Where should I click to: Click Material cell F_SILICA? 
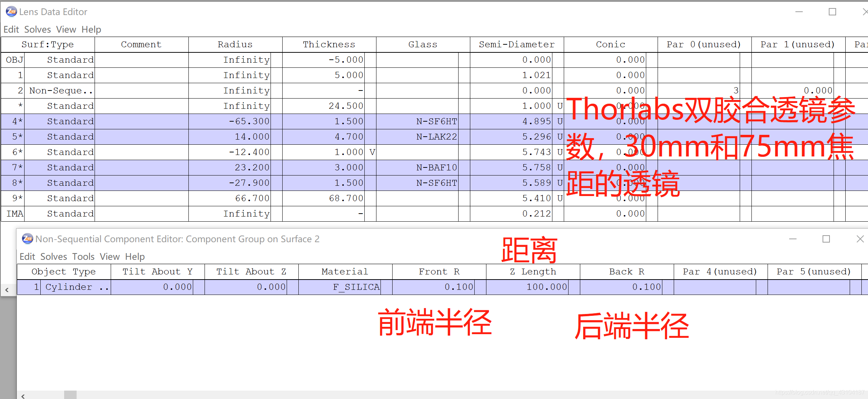pos(340,287)
